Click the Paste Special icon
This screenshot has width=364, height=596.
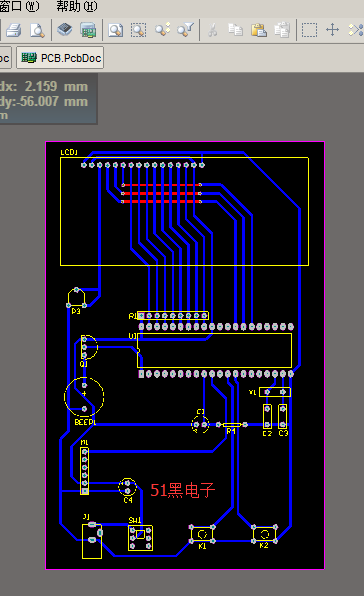[282, 30]
